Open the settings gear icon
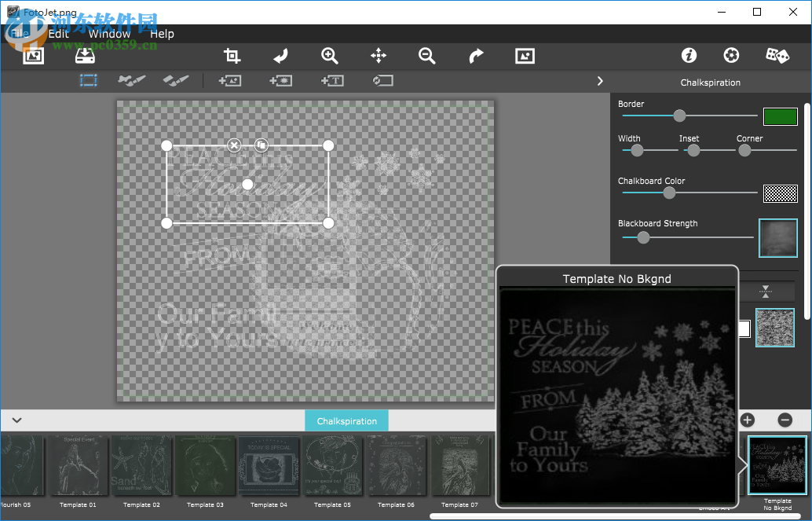 tap(731, 55)
